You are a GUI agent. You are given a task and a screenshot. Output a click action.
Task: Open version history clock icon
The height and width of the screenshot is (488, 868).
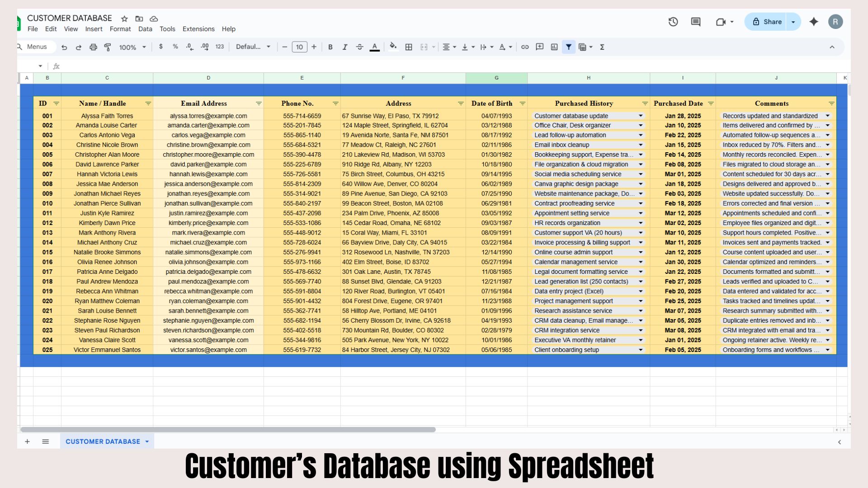(x=673, y=22)
